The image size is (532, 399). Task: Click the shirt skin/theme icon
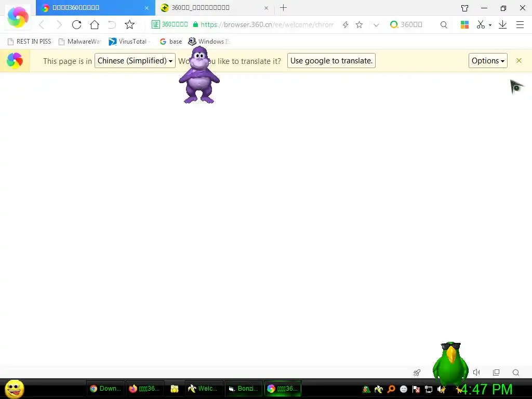[x=465, y=8]
